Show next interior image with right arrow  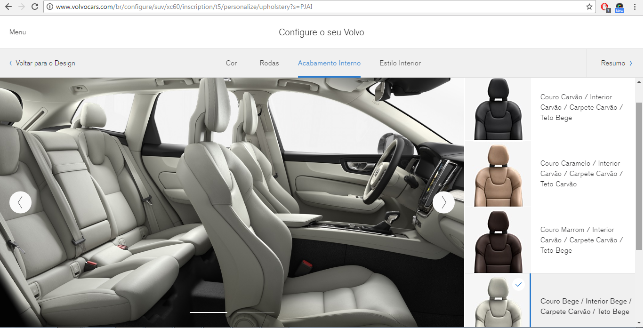[443, 202]
